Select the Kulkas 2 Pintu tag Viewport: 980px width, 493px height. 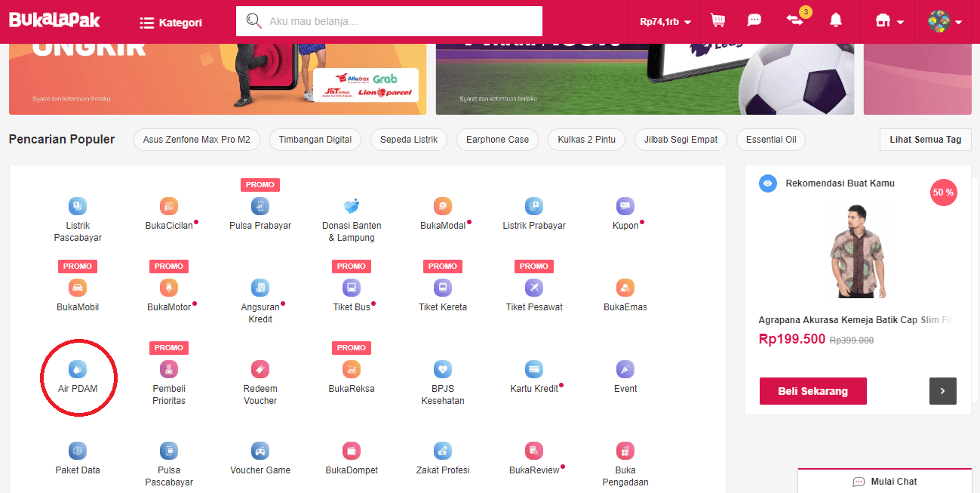point(587,140)
